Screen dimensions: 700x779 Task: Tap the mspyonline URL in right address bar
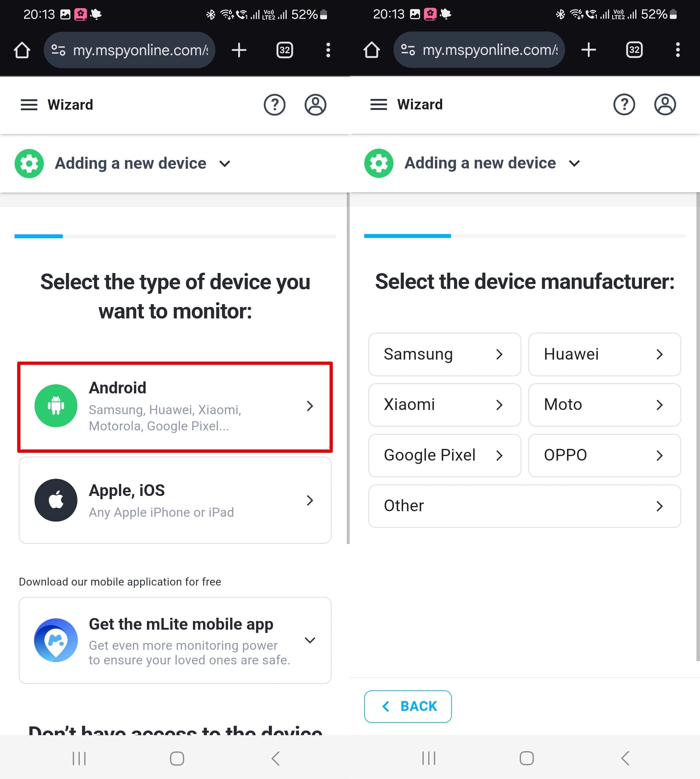490,50
